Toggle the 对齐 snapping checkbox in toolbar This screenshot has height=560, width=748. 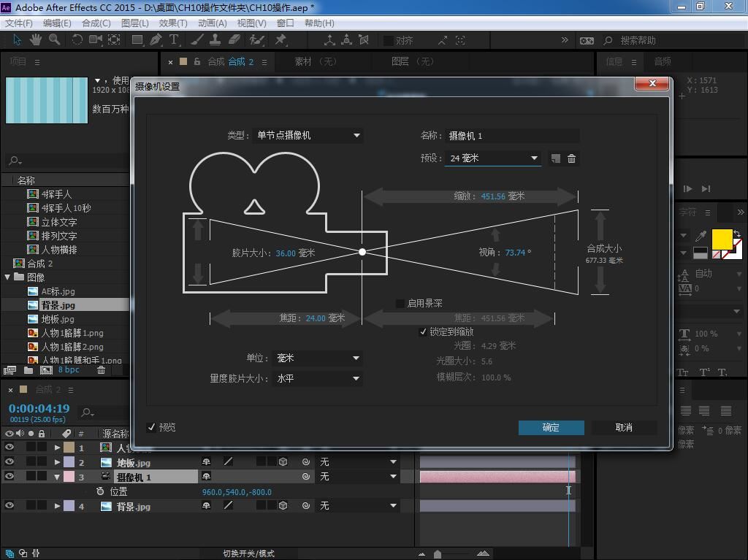pos(389,41)
